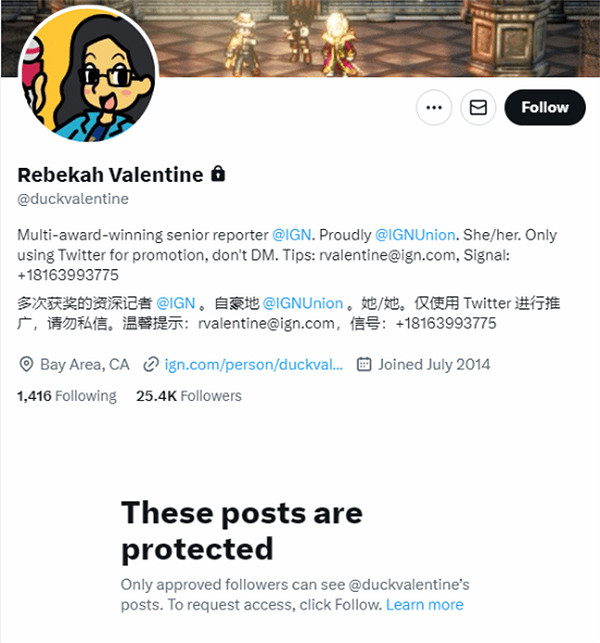The width and height of the screenshot is (600, 643).
Task: Open the cartoon profile avatar picture
Action: tap(88, 74)
